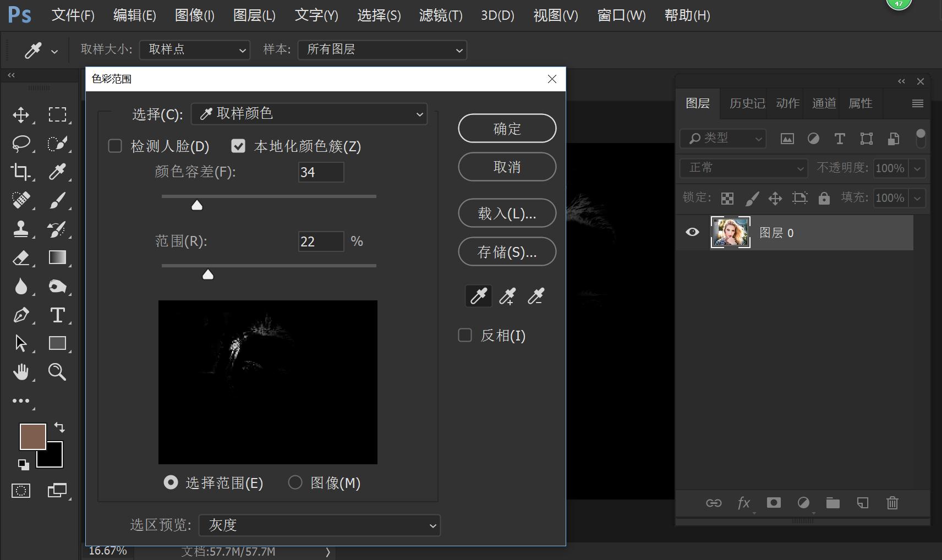Select the Crop tool
Image resolution: width=942 pixels, height=560 pixels.
click(x=21, y=172)
